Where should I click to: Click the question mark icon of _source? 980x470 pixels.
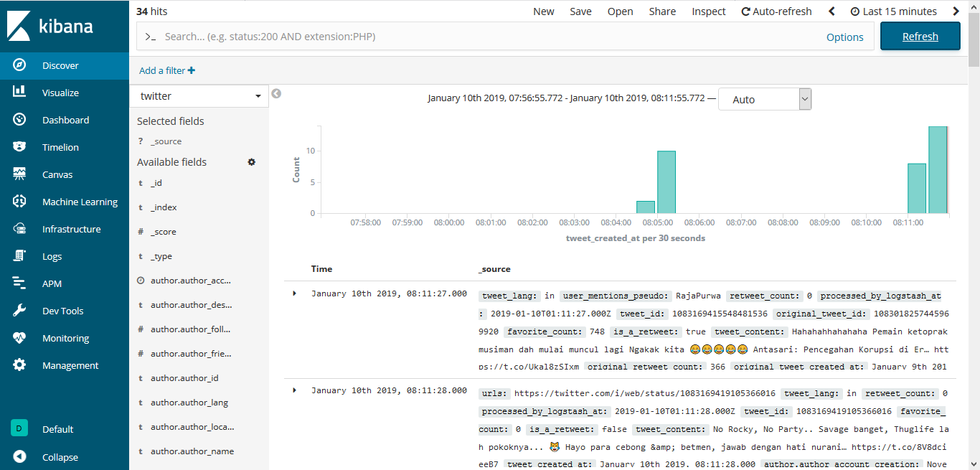coord(141,141)
